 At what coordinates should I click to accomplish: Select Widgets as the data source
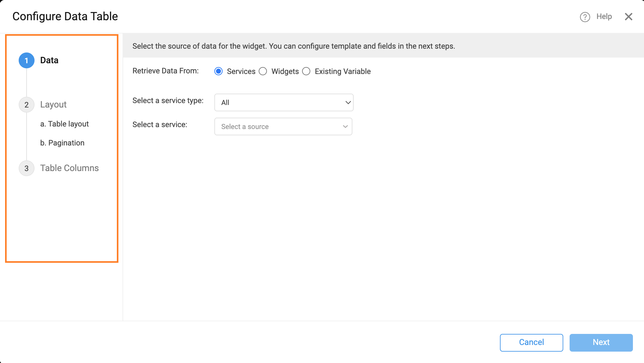263,71
